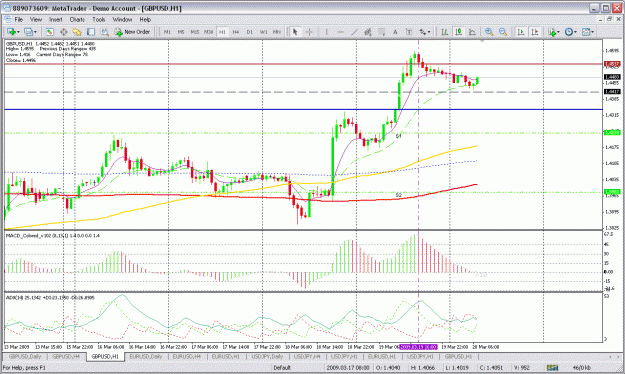Click the New Chart toolbar icon
This screenshot has width=625, height=374.
click(11, 32)
